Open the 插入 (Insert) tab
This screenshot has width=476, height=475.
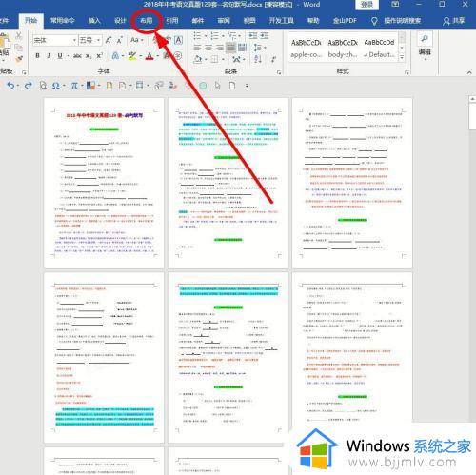(x=94, y=21)
